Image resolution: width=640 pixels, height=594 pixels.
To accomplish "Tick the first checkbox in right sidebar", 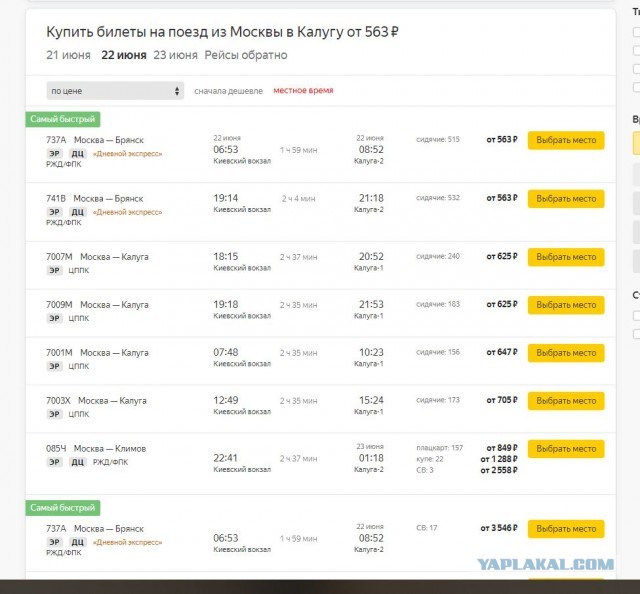I will click(637, 32).
